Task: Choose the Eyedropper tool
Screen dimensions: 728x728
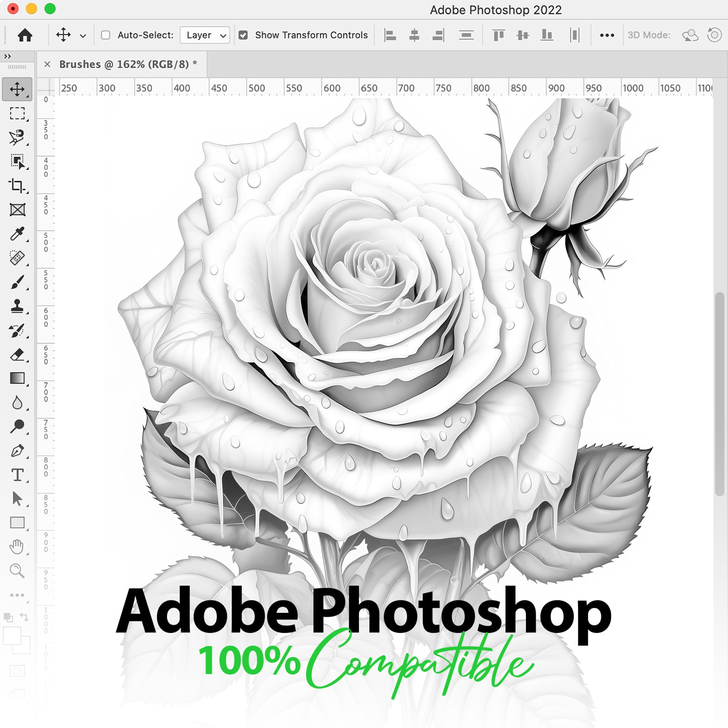Action: (x=17, y=234)
